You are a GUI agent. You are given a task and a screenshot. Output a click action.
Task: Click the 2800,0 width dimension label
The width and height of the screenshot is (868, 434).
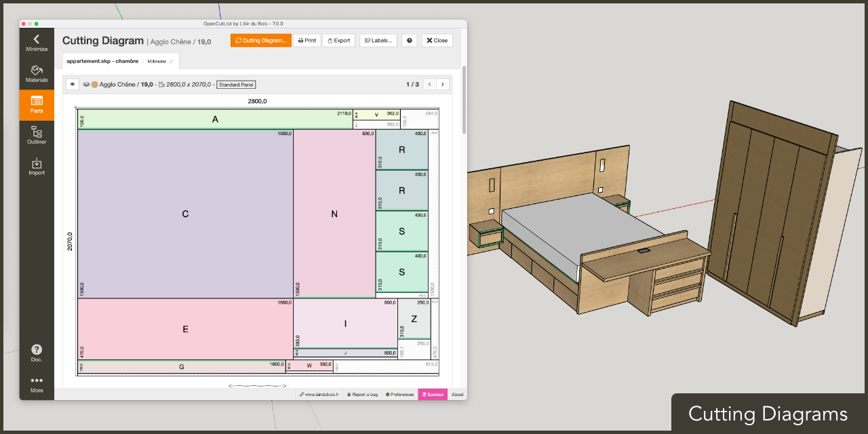pos(258,101)
